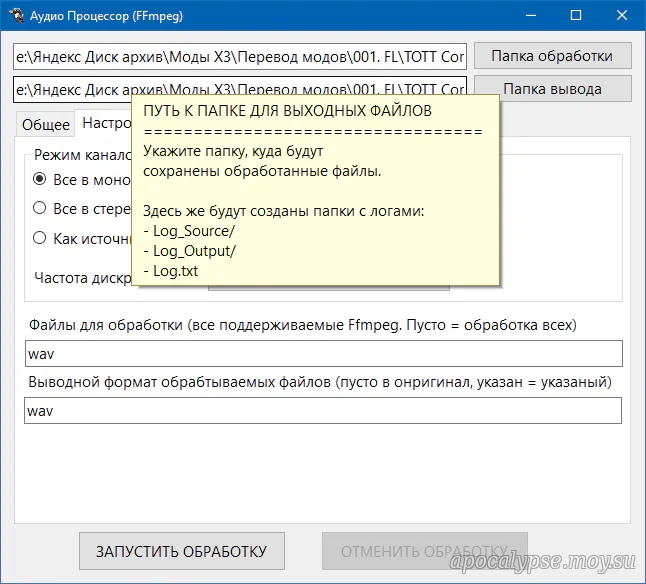Click the output folder path field
This screenshot has width=646, height=584.
[240, 89]
